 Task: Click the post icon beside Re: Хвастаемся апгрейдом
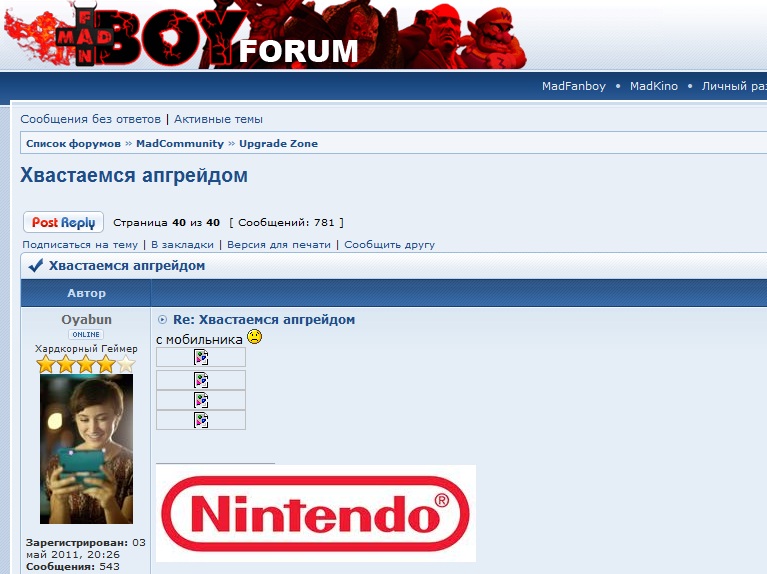coord(163,320)
